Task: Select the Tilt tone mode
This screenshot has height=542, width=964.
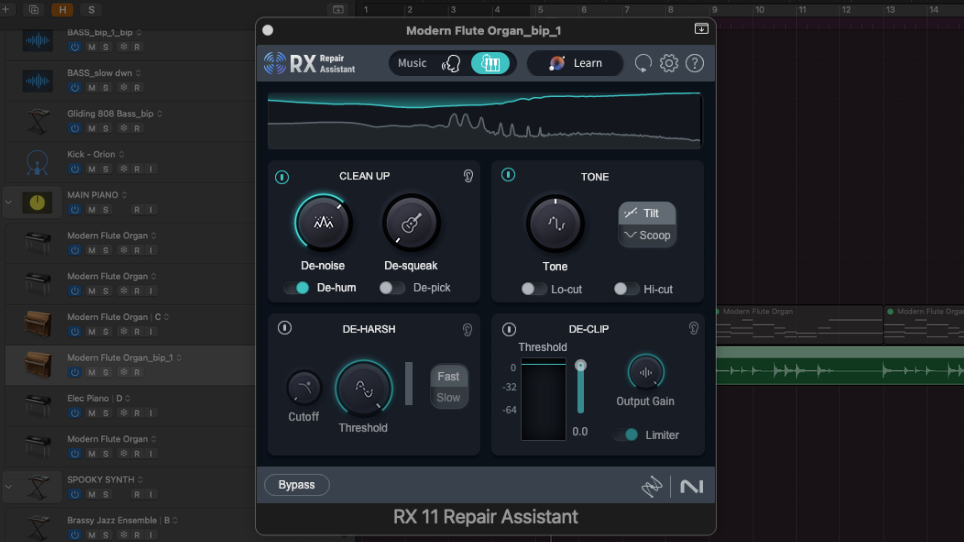Action: tap(647, 213)
